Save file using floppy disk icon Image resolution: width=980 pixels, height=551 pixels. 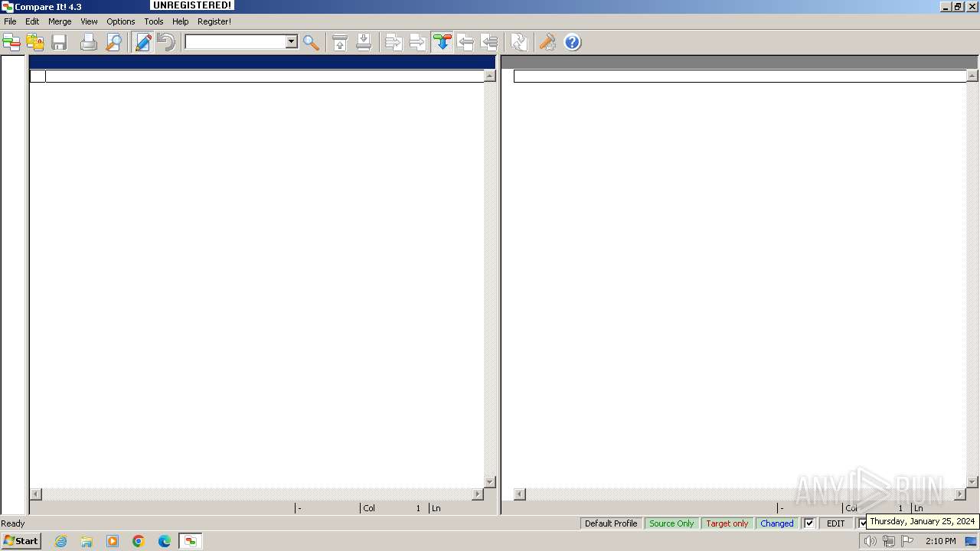pyautogui.click(x=59, y=42)
